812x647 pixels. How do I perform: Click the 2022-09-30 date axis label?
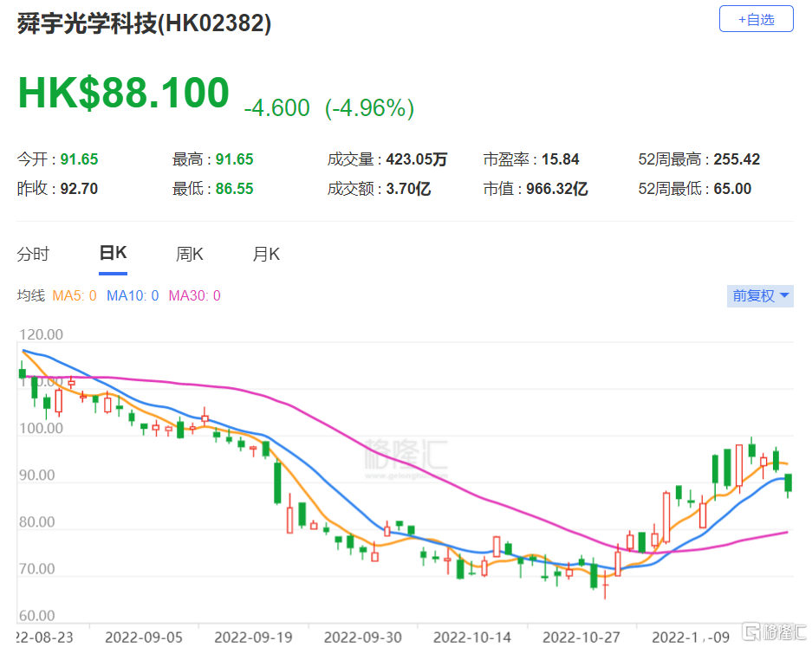[362, 637]
